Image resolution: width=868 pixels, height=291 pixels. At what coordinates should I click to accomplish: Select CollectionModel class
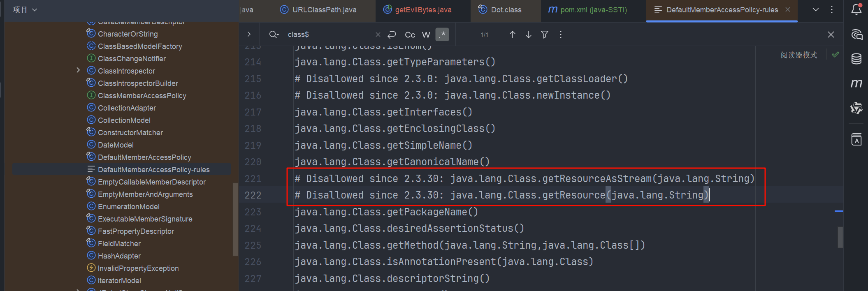(124, 120)
